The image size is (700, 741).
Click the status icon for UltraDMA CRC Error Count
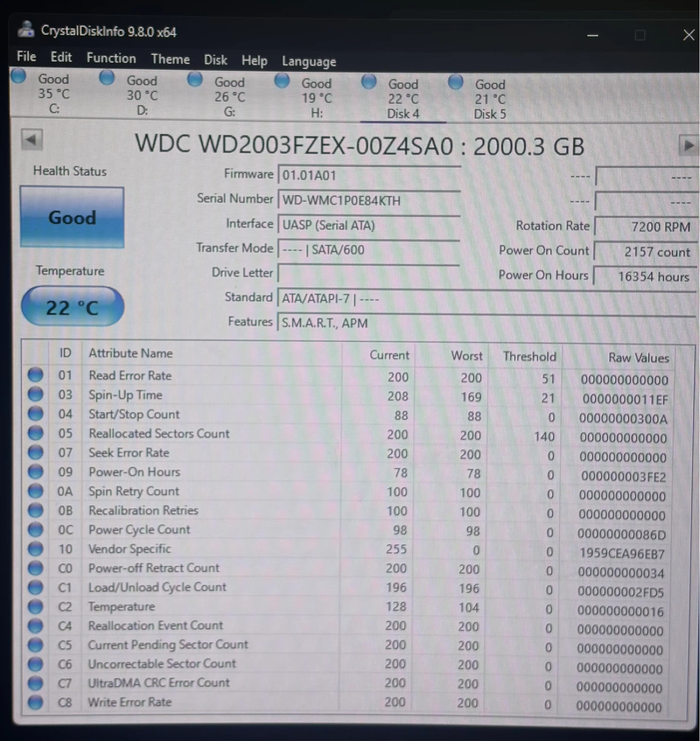(35, 683)
